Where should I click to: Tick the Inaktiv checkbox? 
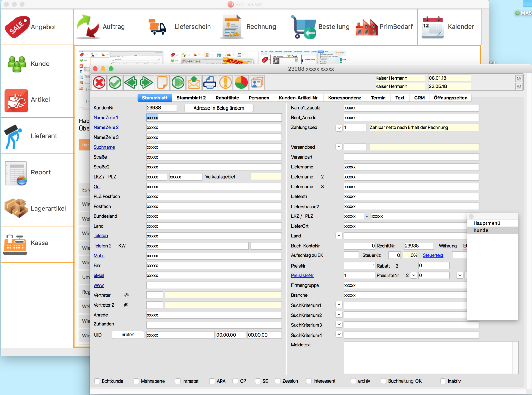tap(443, 381)
